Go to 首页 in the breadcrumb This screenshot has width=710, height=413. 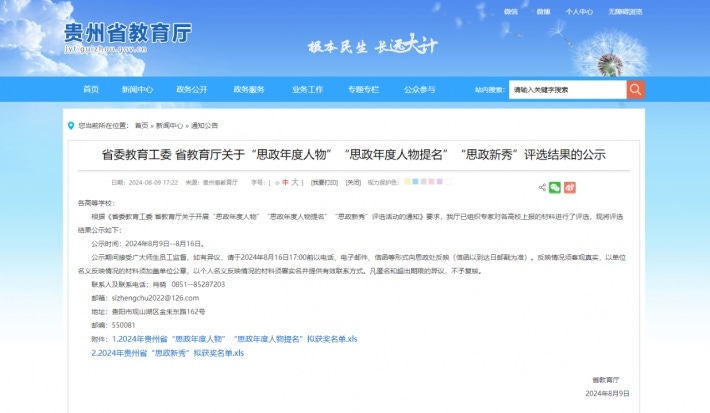coord(141,125)
